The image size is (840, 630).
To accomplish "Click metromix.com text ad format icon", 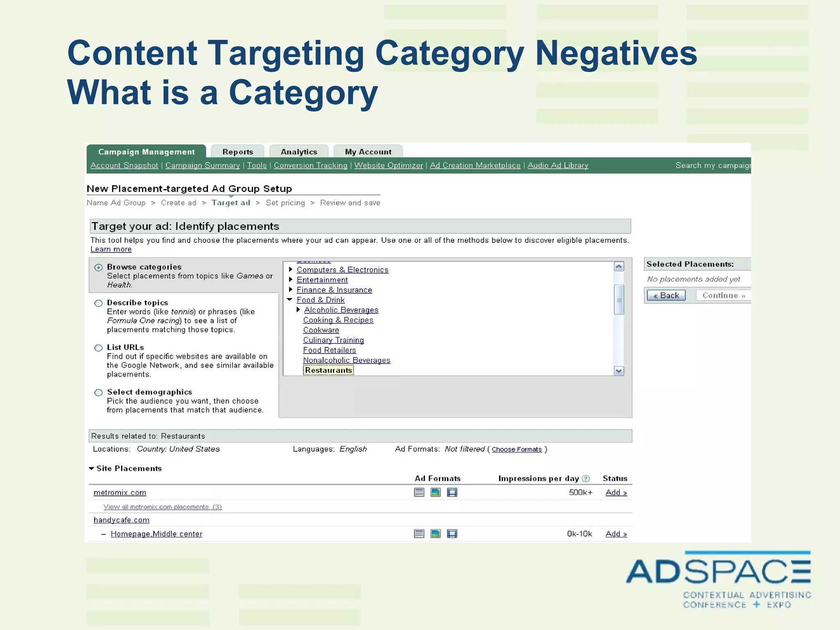I will (419, 492).
